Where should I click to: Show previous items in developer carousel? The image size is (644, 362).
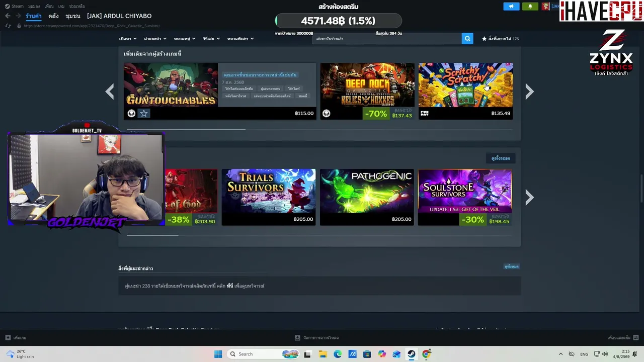(110, 91)
